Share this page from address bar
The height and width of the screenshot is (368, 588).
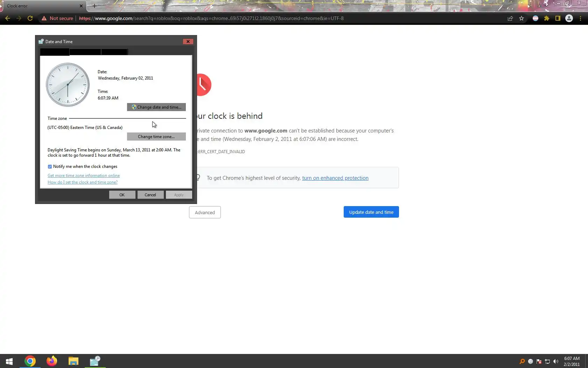(x=510, y=18)
